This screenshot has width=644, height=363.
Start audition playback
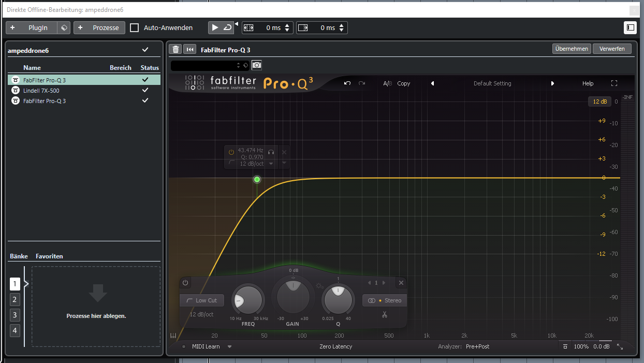click(215, 27)
